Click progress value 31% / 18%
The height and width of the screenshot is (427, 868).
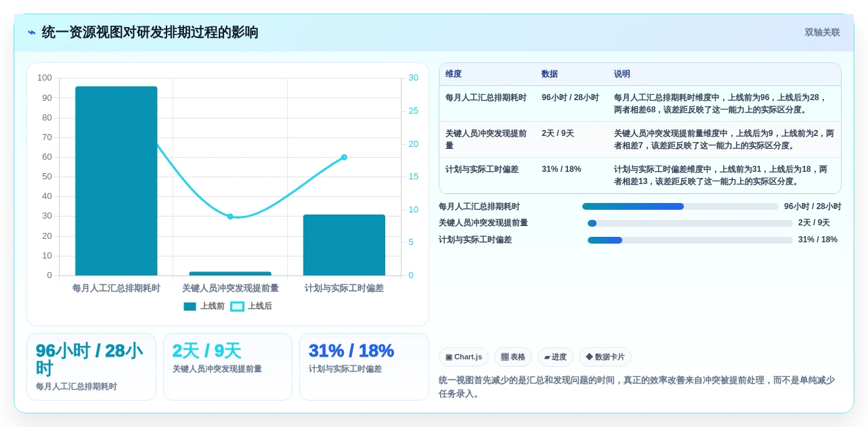[x=818, y=240]
